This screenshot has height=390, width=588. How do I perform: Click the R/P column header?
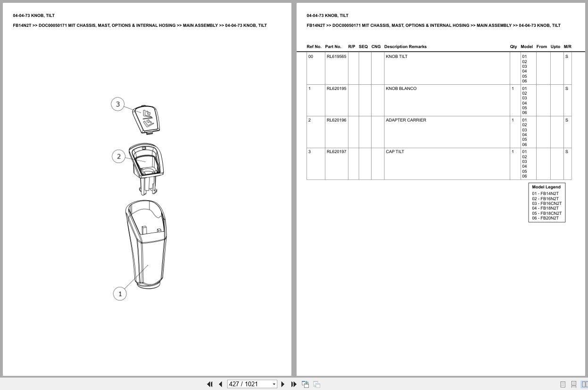352,47
